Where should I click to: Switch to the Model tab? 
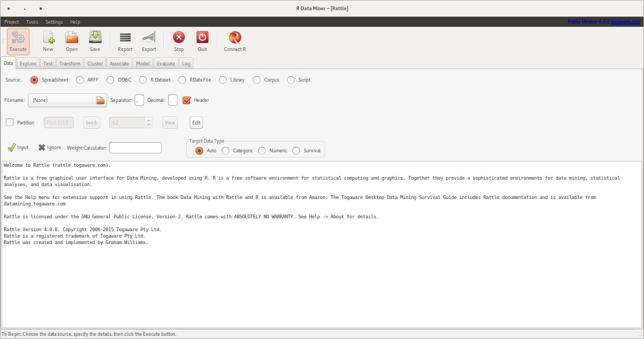[143, 63]
